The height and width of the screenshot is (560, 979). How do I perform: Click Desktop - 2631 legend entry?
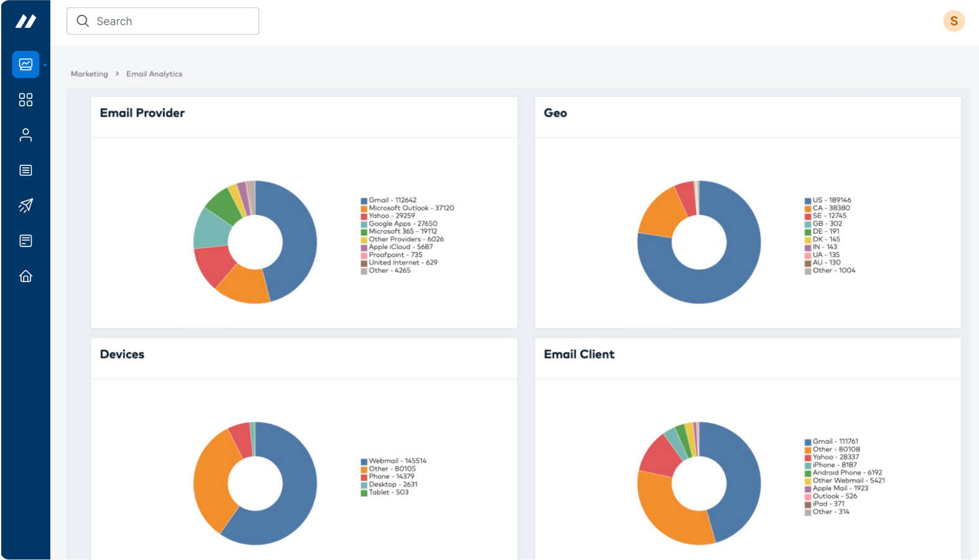[x=389, y=485]
